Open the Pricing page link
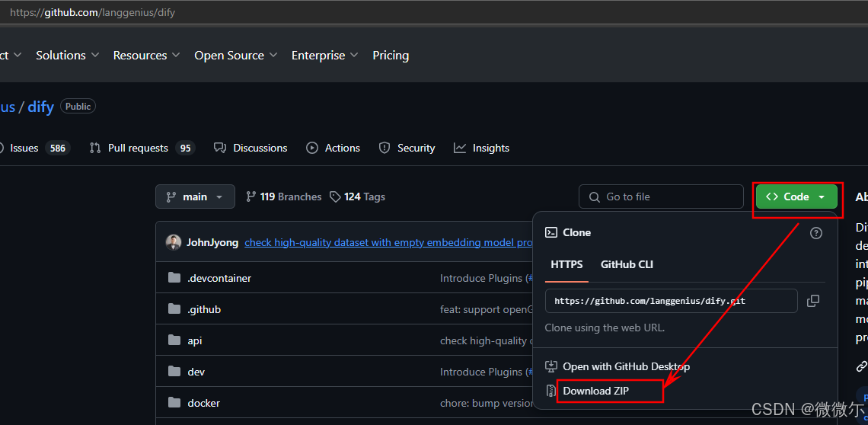Viewport: 868px width, 425px height. (x=391, y=56)
